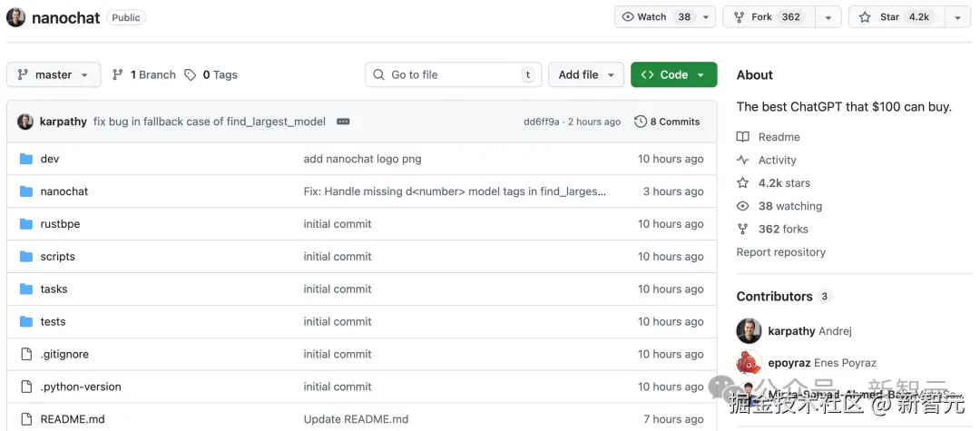
Task: Expand the Add file dropdown
Action: tap(585, 75)
